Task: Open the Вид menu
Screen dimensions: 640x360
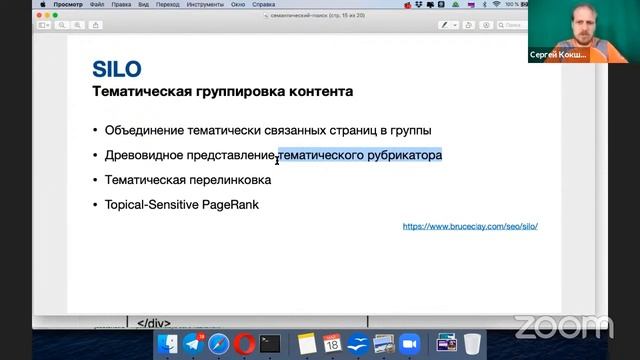Action: tap(143, 4)
